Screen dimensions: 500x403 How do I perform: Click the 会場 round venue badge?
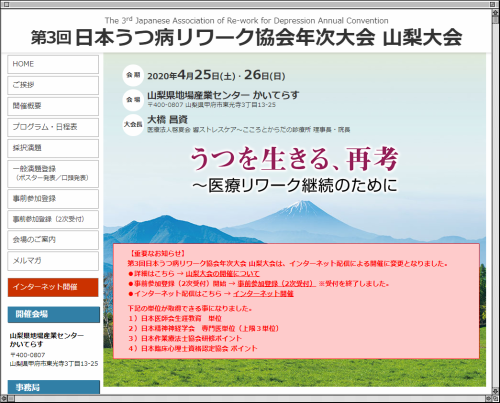133,100
